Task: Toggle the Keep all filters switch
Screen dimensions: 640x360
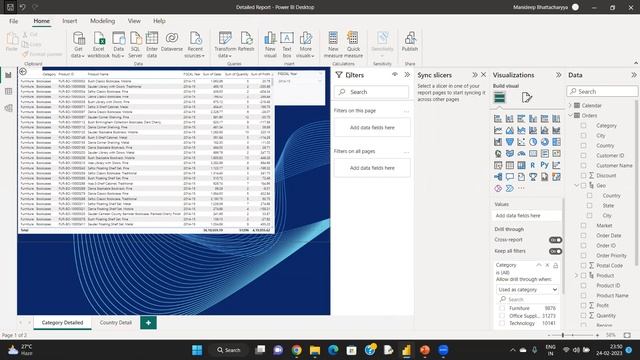Action: point(555,251)
